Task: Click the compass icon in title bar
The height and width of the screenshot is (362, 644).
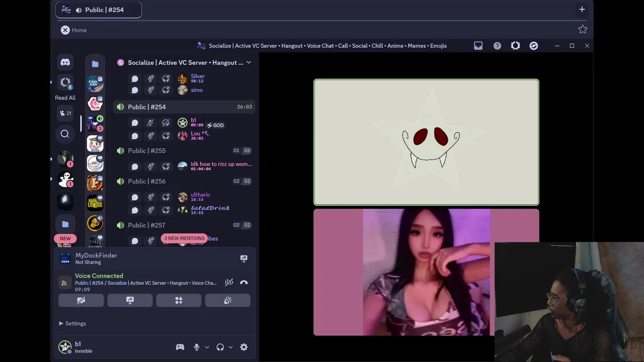Action: [x=534, y=46]
